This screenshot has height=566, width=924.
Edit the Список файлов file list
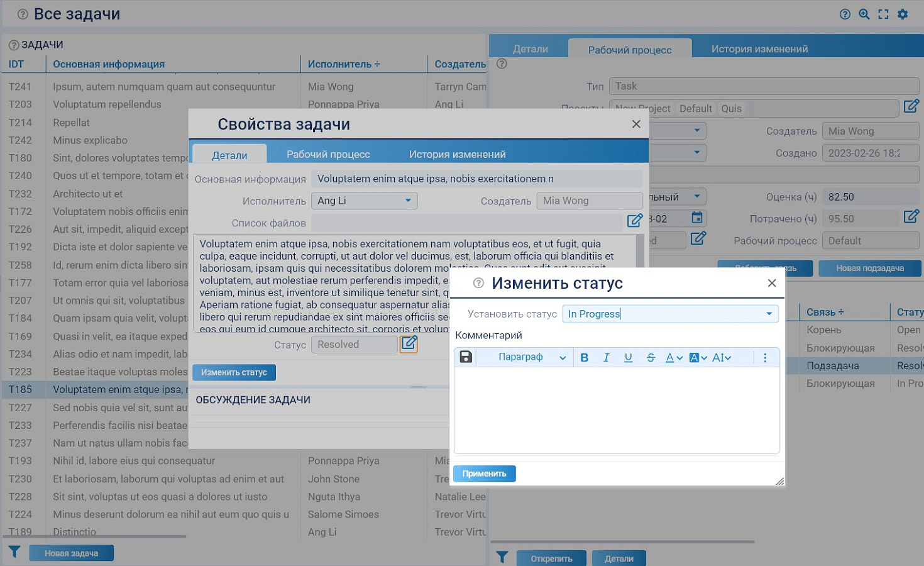point(635,221)
